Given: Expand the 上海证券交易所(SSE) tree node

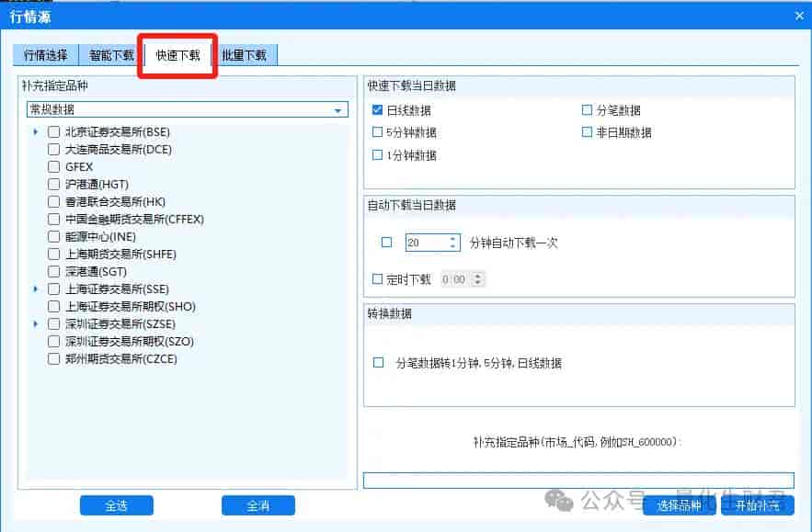Looking at the screenshot, I should tap(35, 289).
